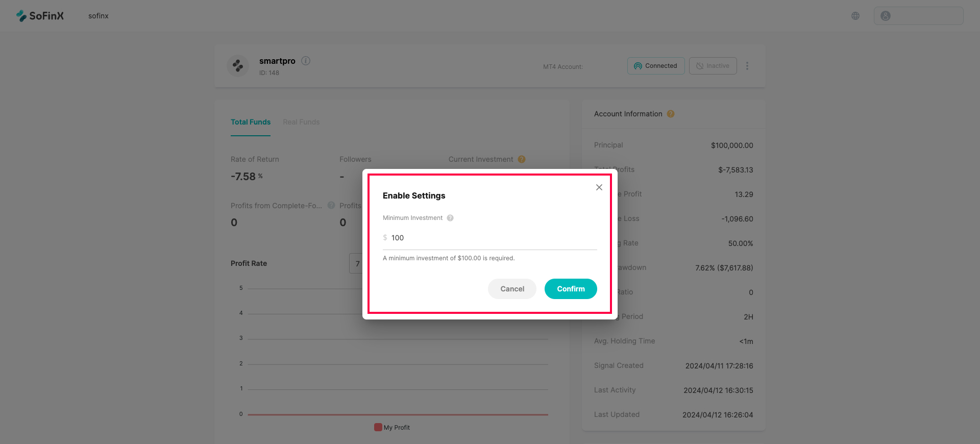Switch to the Total Funds tab

[251, 122]
